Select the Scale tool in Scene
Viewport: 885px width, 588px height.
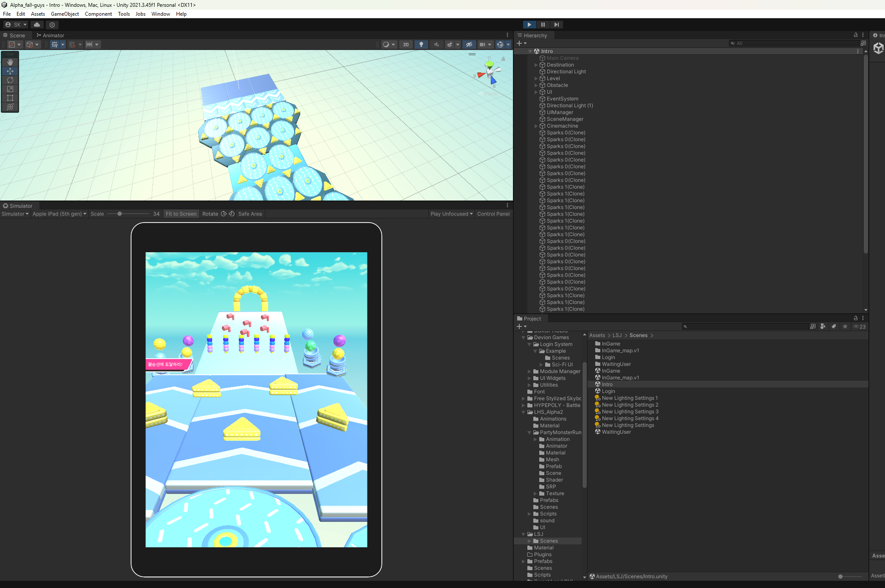(x=10, y=89)
